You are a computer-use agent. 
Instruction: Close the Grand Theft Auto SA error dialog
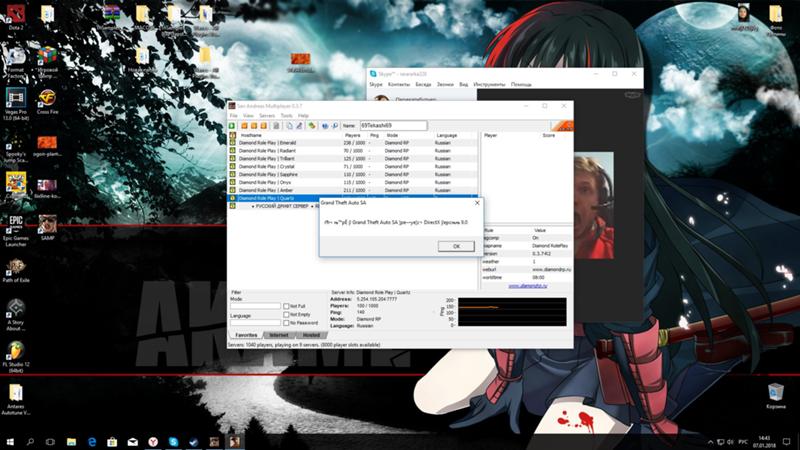[477, 203]
